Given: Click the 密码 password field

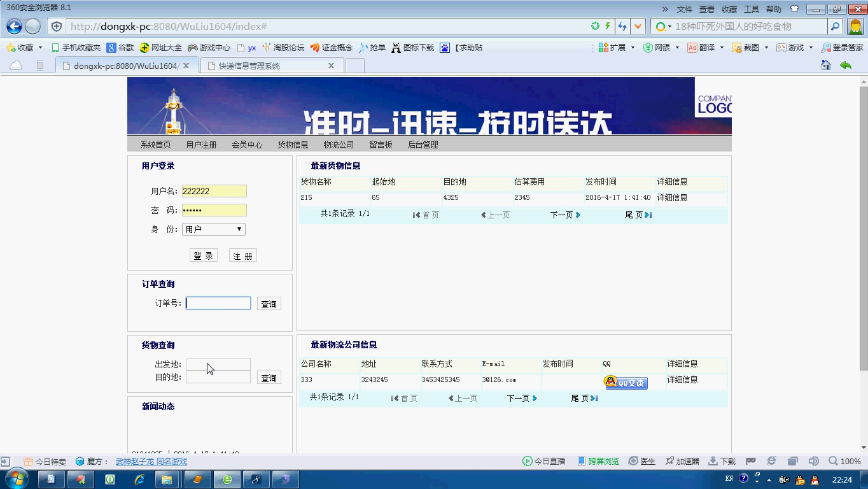Looking at the screenshot, I should click(214, 210).
